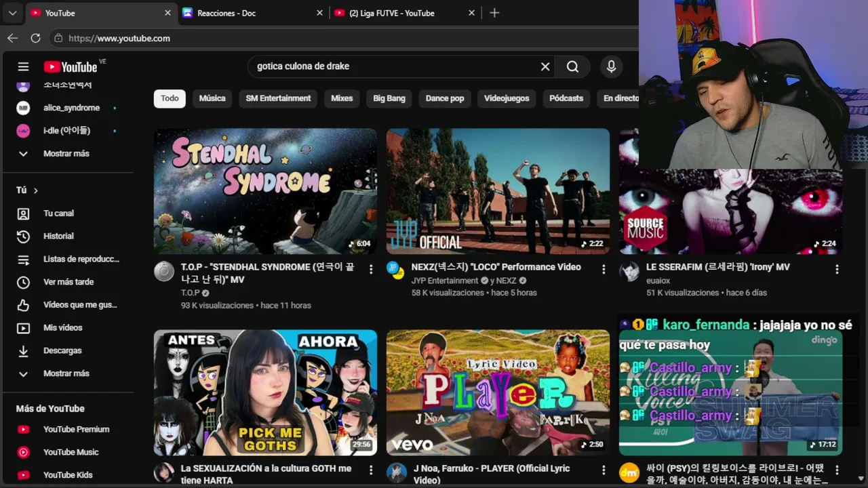Open options menu for STENDHAL SYNDROME video

[371, 270]
